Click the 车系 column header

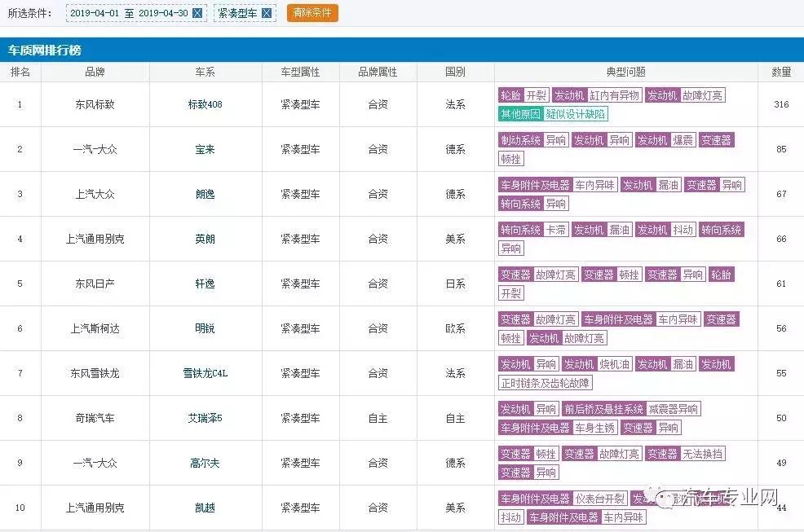click(205, 73)
